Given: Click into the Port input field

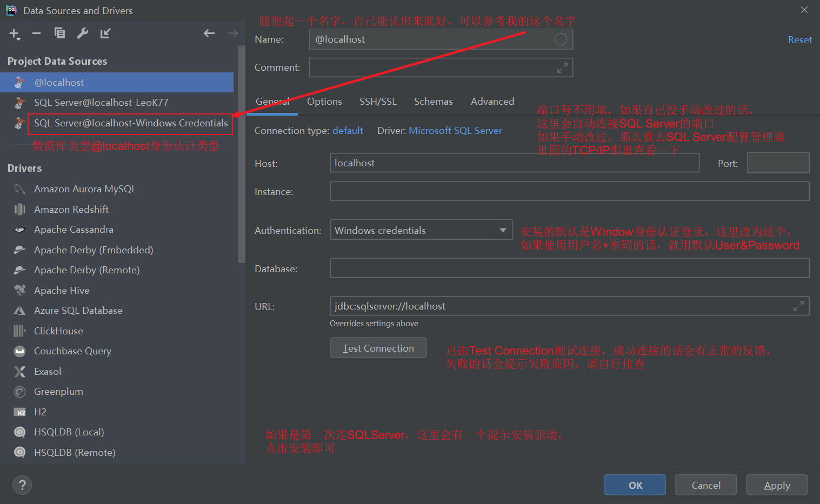Looking at the screenshot, I should (x=778, y=163).
